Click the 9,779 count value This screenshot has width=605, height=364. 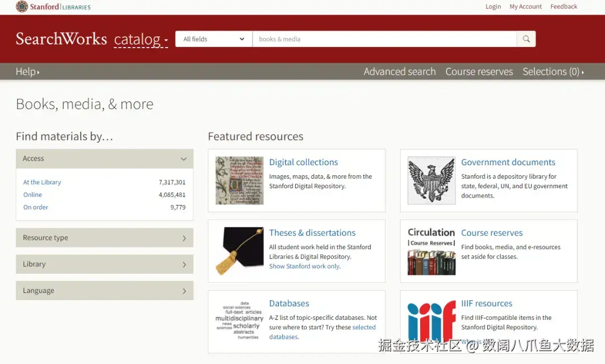pos(178,207)
